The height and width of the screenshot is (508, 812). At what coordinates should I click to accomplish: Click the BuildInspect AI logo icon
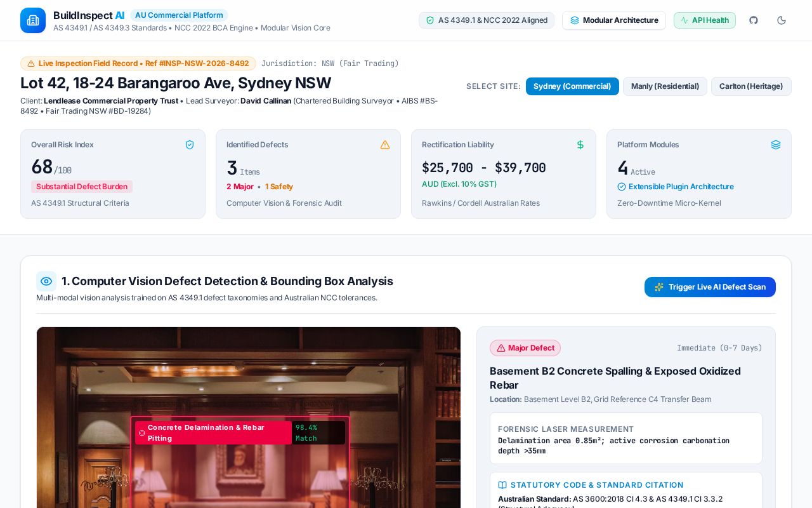pos(33,20)
